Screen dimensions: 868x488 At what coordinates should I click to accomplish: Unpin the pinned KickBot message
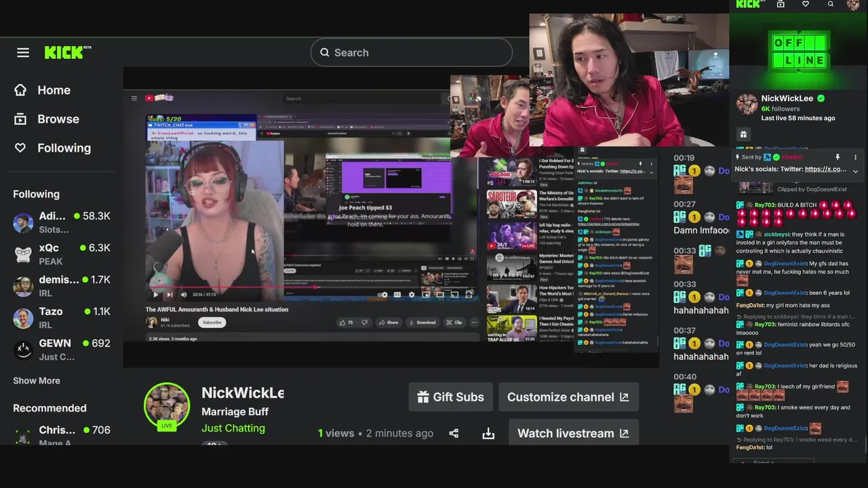(837, 157)
